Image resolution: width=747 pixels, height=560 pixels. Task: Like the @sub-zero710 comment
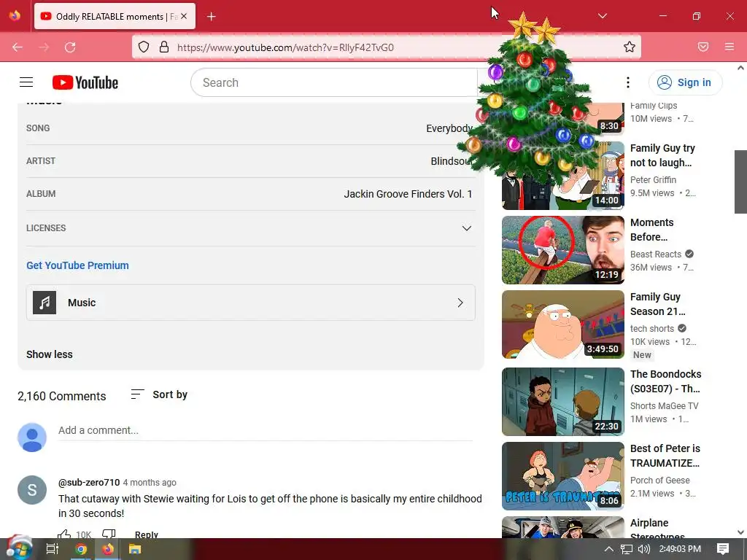(64, 534)
